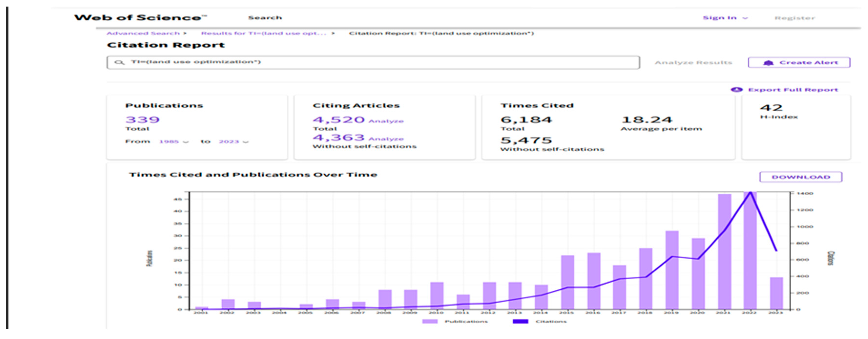Click Analyze next to 4,520 citing articles
Screen dimensions: 868x339
pos(386,121)
